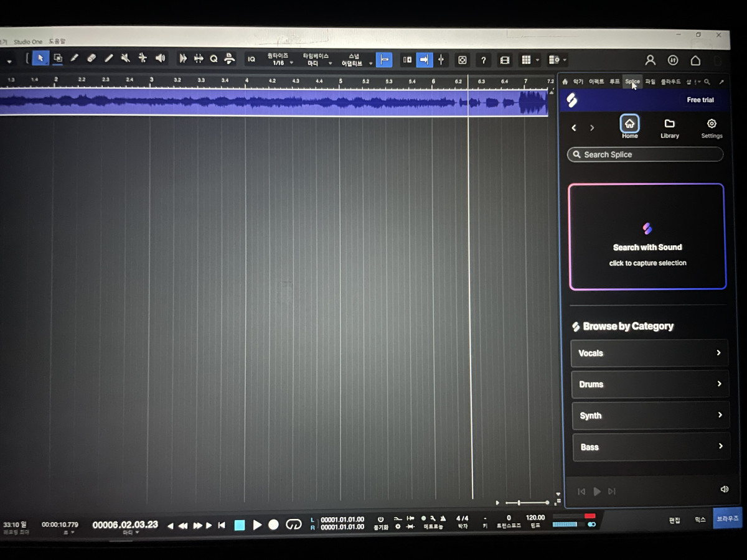Switch to the 파일 browser tab
747x560 pixels.
click(x=650, y=82)
